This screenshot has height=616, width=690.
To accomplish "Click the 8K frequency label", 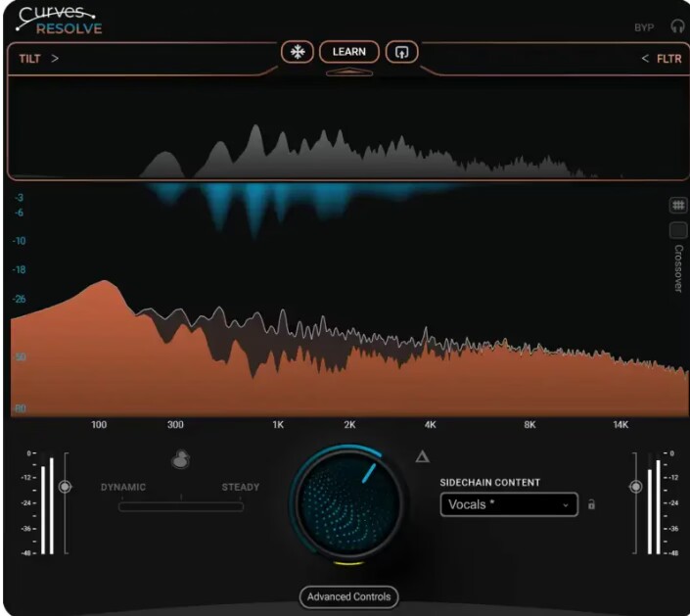I will 529,425.
